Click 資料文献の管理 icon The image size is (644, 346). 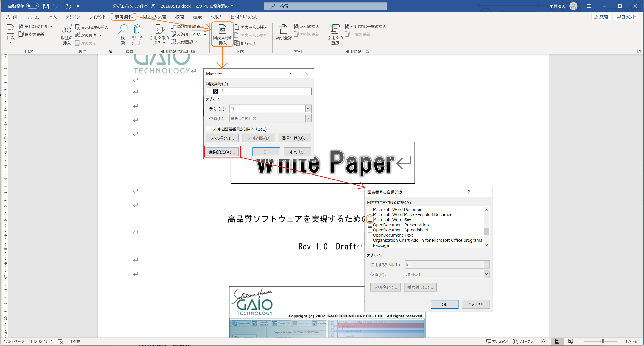[x=173, y=26]
